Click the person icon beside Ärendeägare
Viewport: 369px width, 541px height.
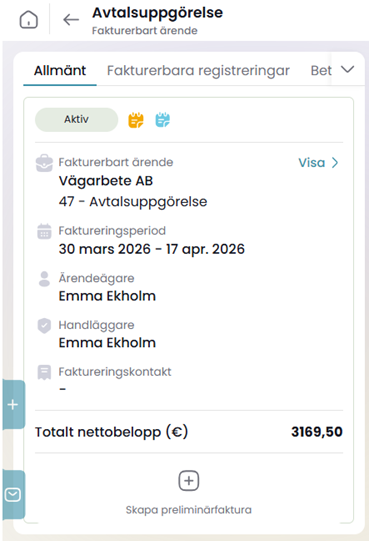pos(44,279)
